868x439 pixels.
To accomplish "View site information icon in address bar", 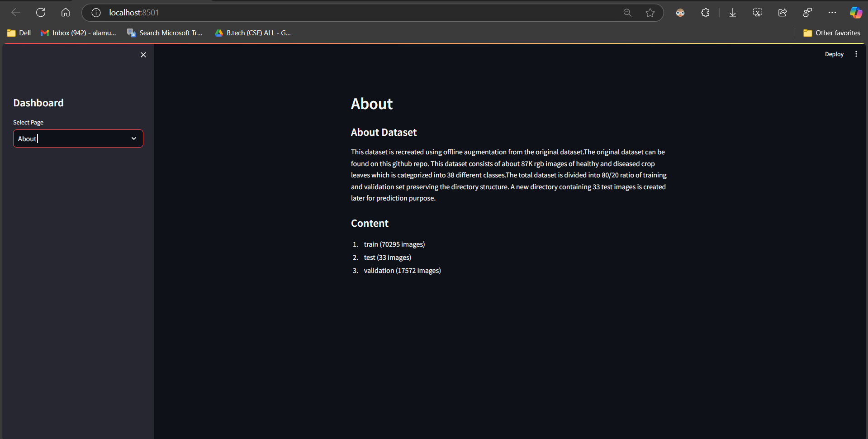I will coord(96,13).
